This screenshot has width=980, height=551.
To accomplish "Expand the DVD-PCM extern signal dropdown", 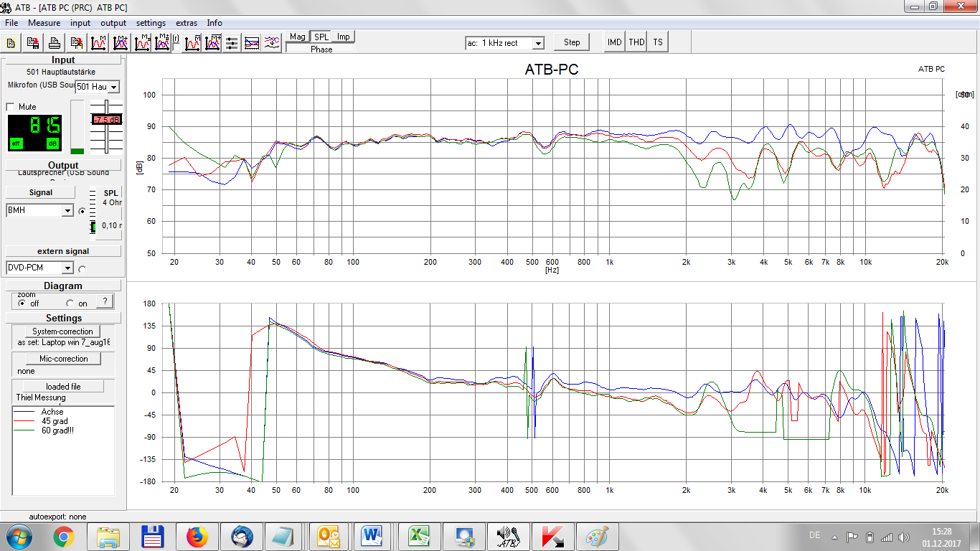I will [67, 268].
